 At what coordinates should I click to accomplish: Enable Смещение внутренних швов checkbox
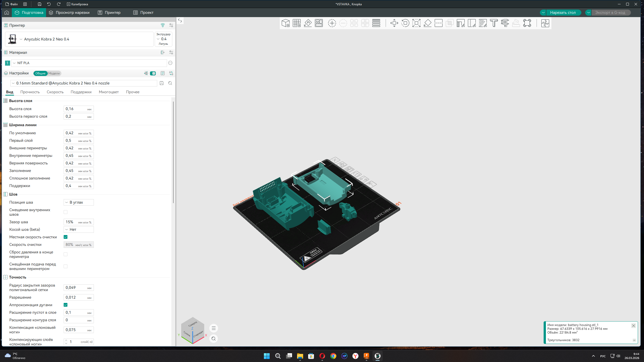[x=65, y=212]
